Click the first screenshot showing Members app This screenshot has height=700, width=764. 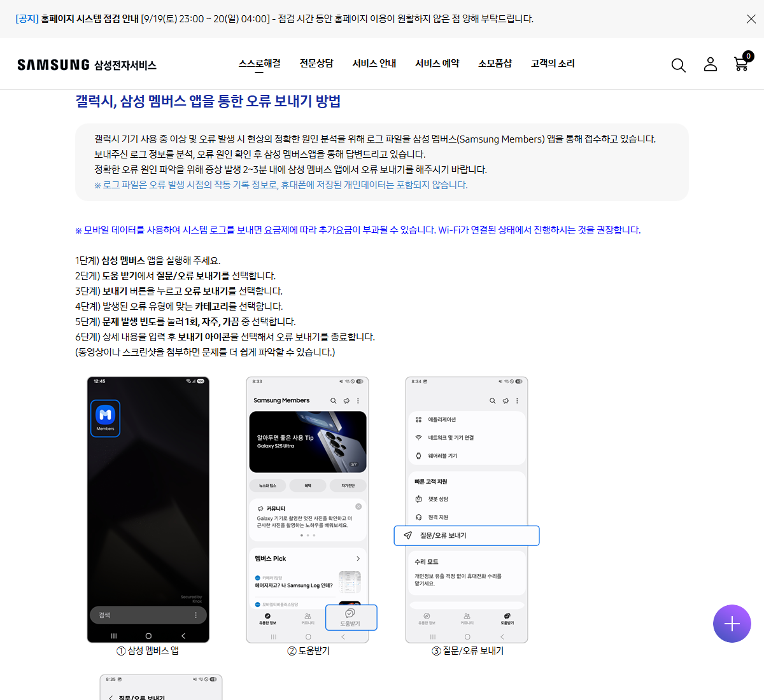[148, 510]
